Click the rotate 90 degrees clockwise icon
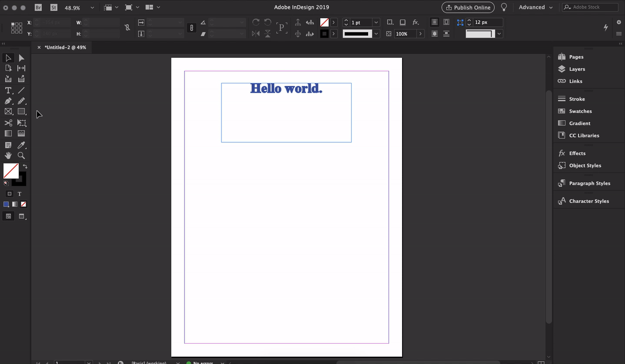Image resolution: width=625 pixels, height=364 pixels. click(256, 22)
